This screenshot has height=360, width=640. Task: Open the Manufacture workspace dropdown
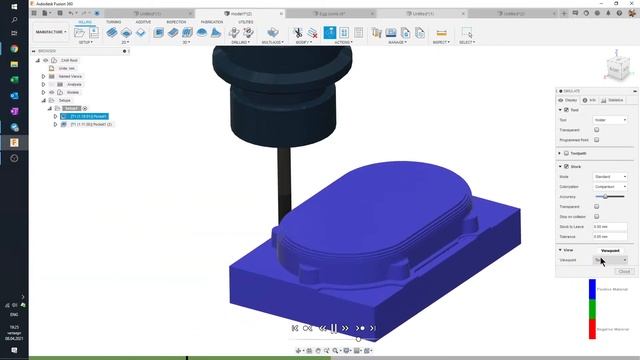click(51, 32)
